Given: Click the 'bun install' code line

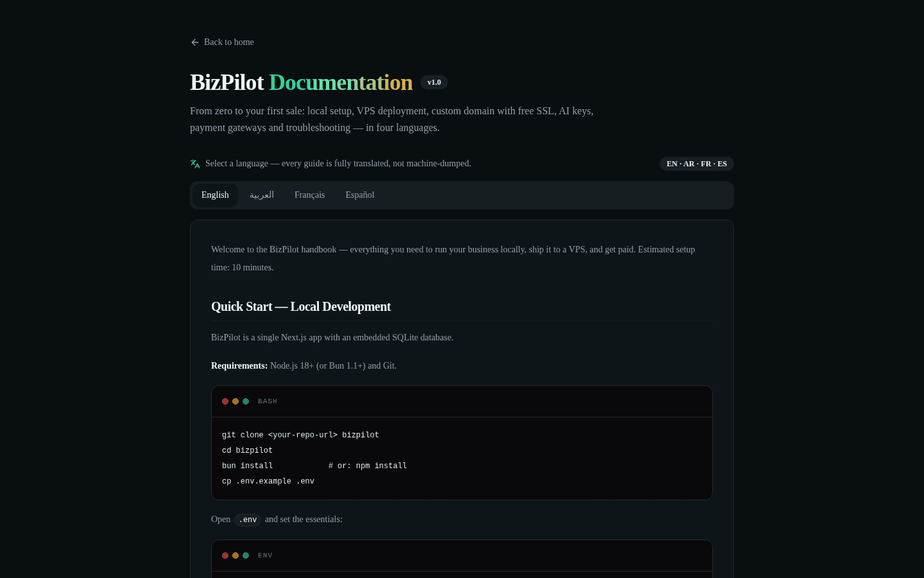Looking at the screenshot, I should pos(314,466).
